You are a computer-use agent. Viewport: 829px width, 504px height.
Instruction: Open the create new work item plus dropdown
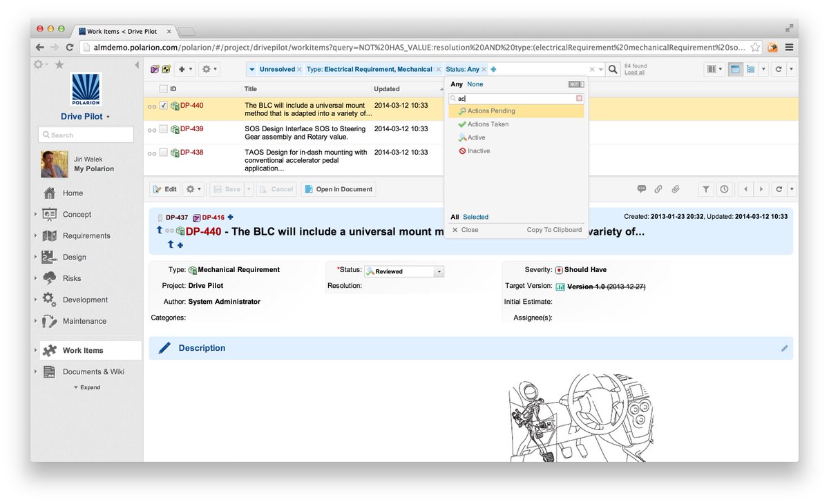tap(185, 69)
